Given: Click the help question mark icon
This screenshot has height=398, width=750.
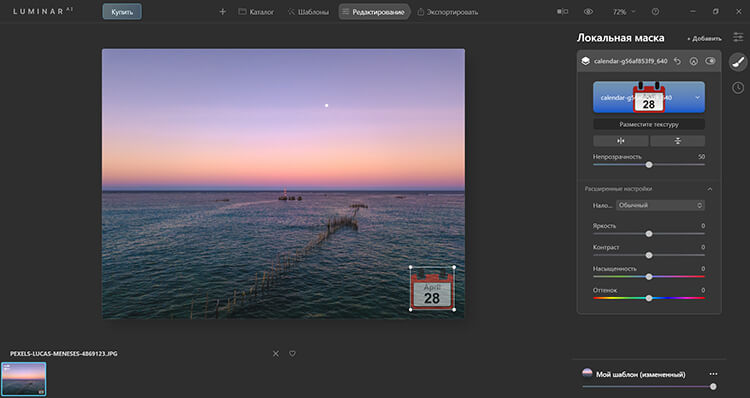Looking at the screenshot, I should [655, 11].
